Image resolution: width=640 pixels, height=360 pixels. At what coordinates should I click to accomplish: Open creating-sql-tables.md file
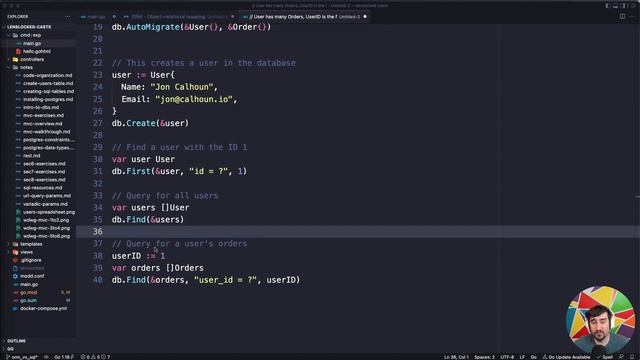pyautogui.click(x=48, y=91)
